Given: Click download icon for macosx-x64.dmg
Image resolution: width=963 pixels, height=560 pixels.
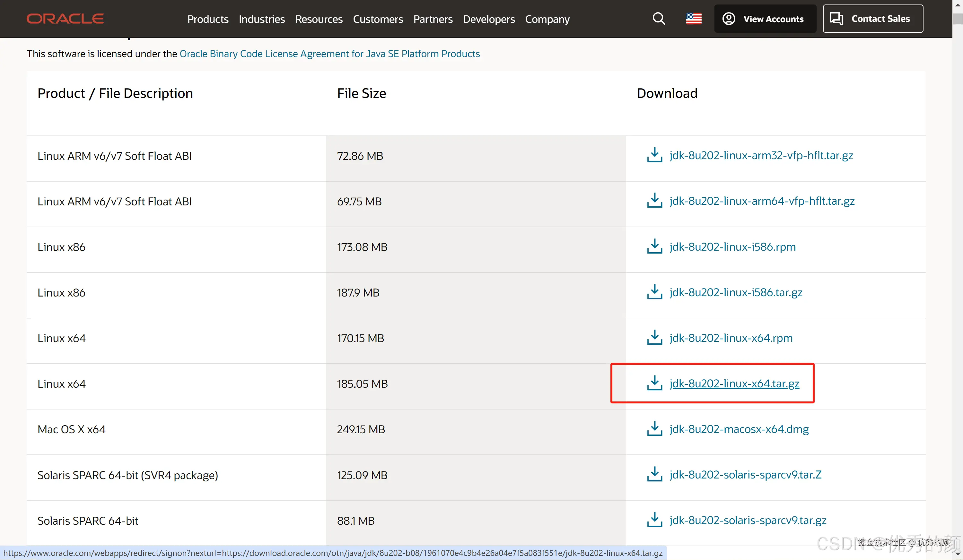Looking at the screenshot, I should [x=654, y=429].
